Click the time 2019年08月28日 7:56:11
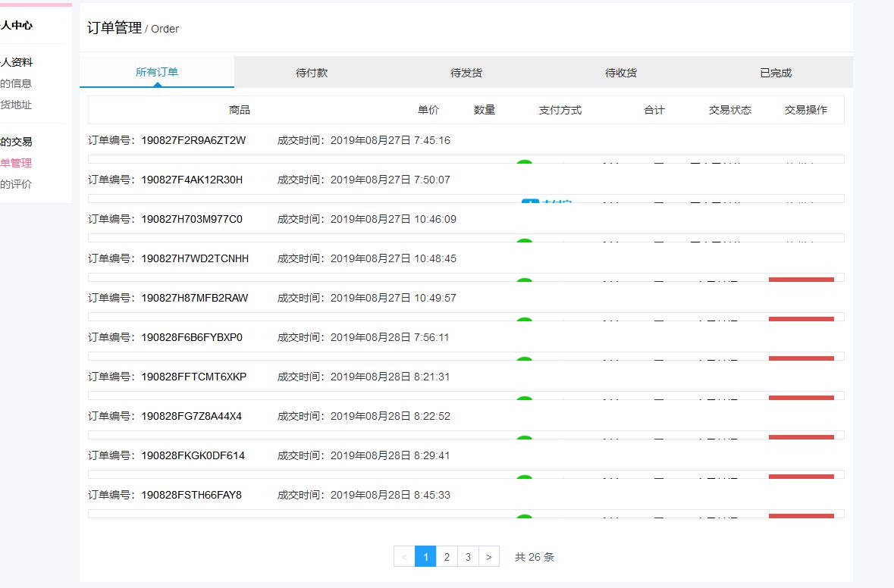 coord(390,337)
